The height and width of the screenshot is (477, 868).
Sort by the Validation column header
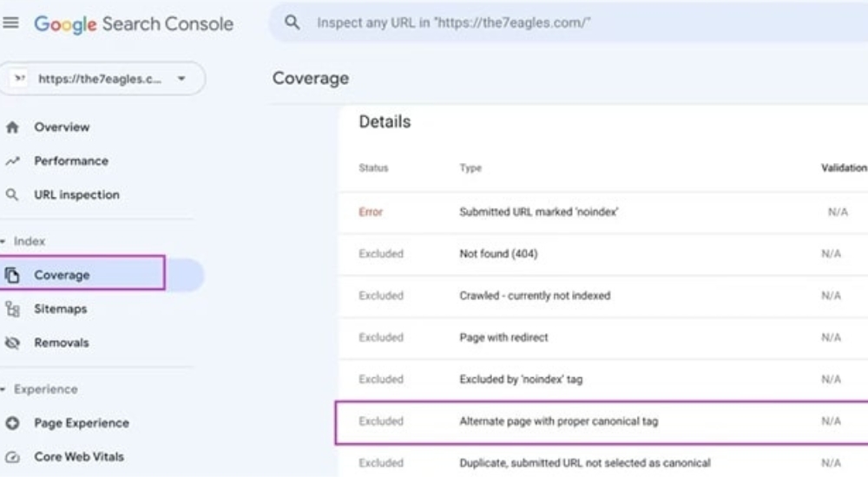tap(843, 168)
